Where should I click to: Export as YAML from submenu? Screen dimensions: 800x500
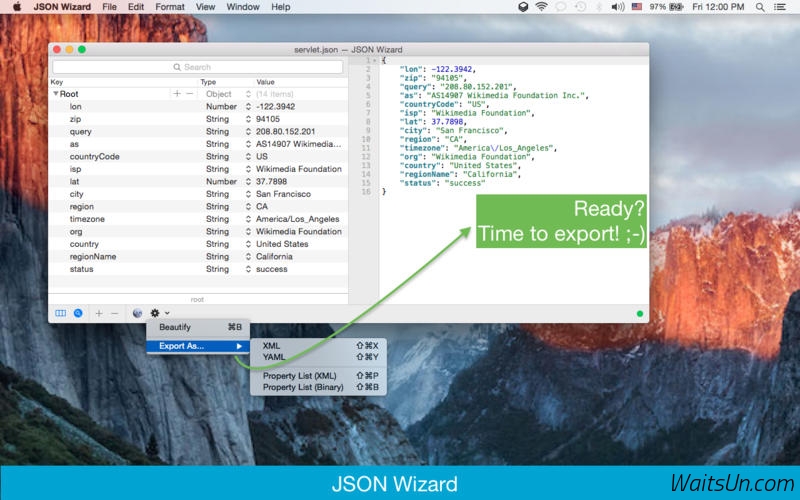click(318, 357)
